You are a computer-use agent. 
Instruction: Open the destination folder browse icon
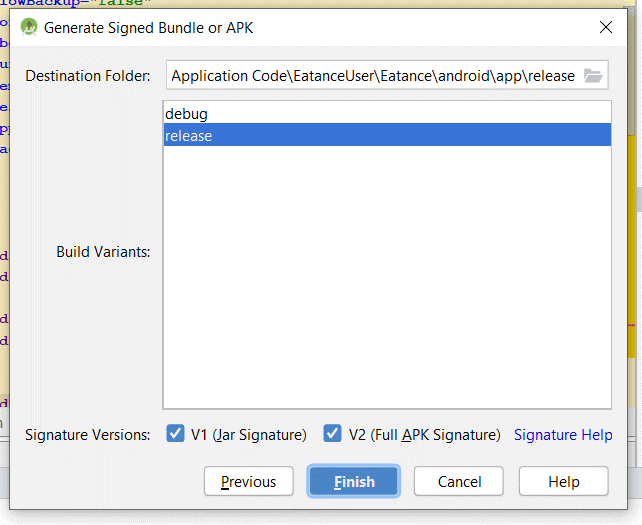point(594,76)
